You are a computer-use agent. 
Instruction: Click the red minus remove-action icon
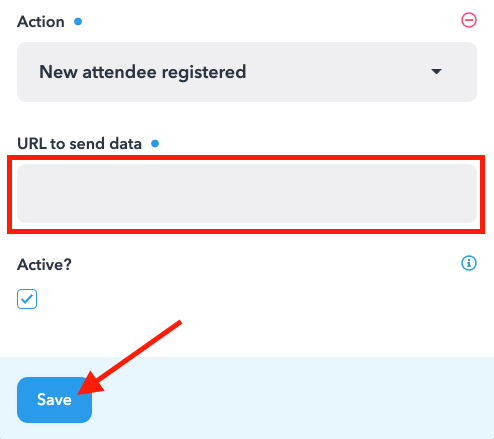click(x=469, y=20)
